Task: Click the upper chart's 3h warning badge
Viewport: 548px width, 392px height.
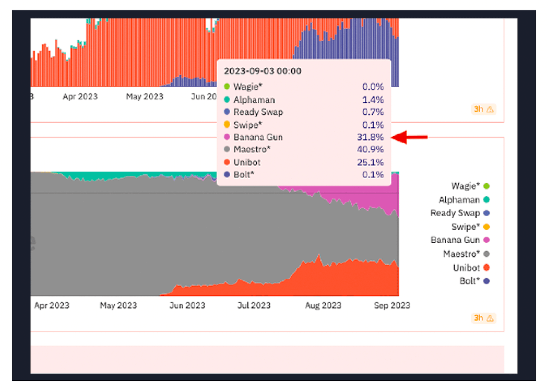Action: click(484, 109)
